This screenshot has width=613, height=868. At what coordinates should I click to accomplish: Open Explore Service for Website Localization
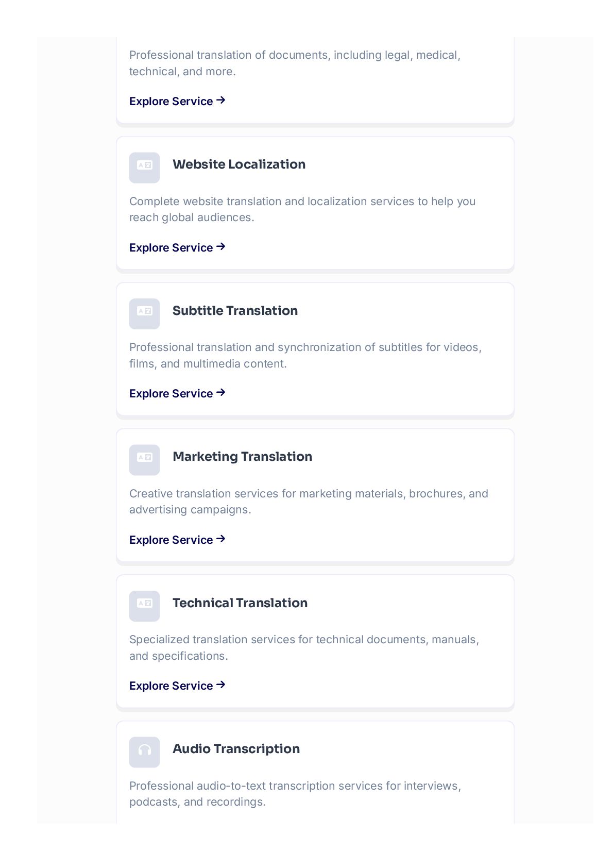[177, 247]
